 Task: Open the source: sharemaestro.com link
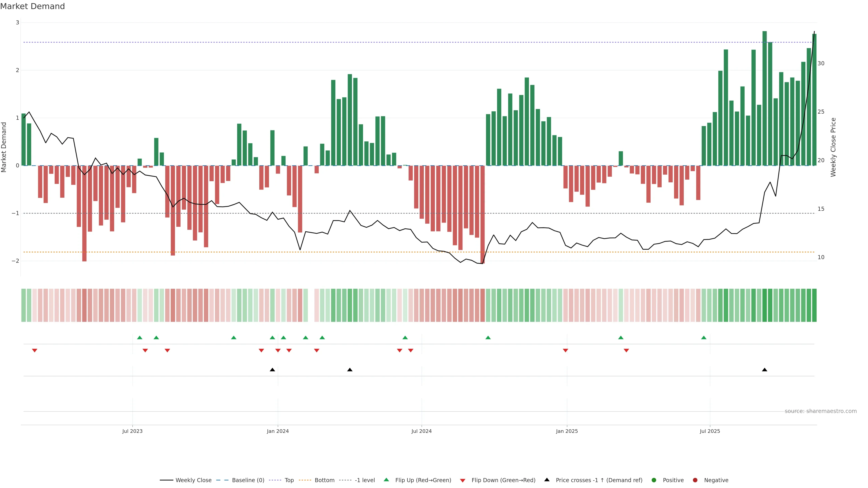pos(821,411)
